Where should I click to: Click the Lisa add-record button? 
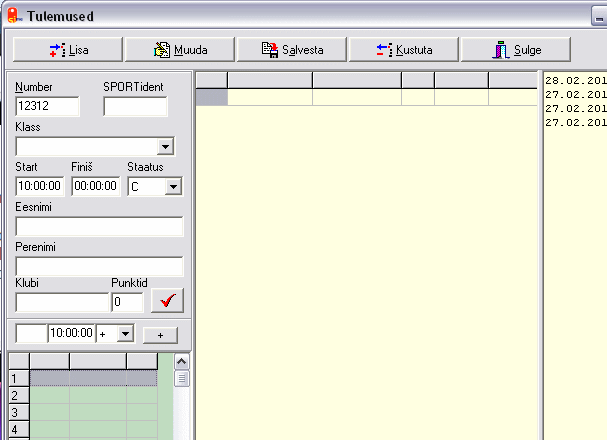pyautogui.click(x=68, y=50)
